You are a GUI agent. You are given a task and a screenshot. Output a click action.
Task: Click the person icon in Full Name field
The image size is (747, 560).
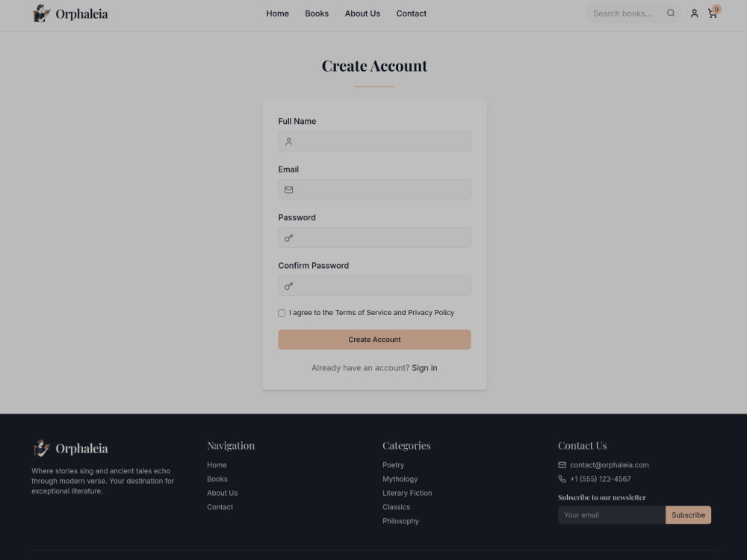[288, 142]
